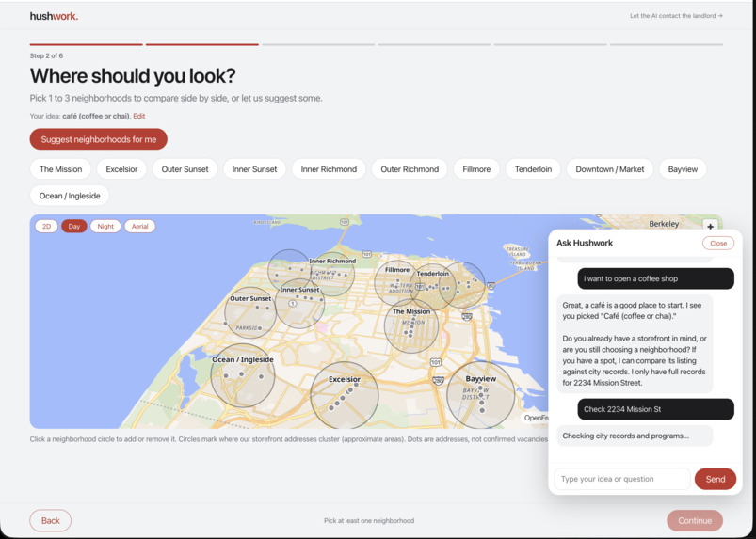Choose the Bayview chip
The width and height of the screenshot is (756, 539).
tap(683, 169)
